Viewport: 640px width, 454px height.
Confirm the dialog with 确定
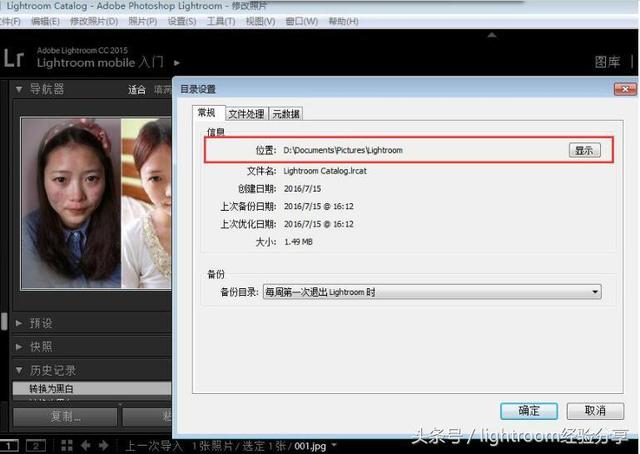(529, 411)
